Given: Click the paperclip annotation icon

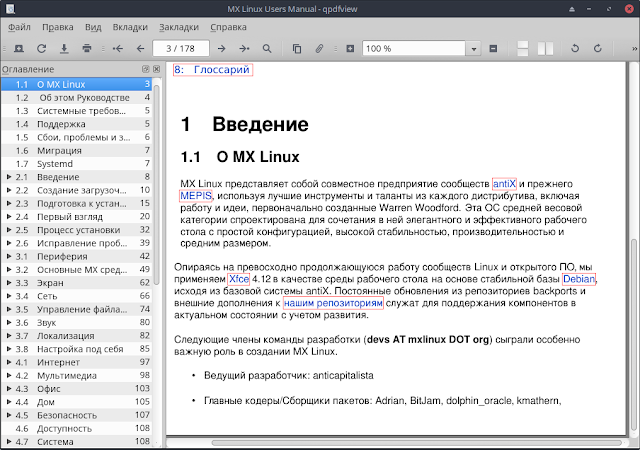Looking at the screenshot, I should click(319, 49).
